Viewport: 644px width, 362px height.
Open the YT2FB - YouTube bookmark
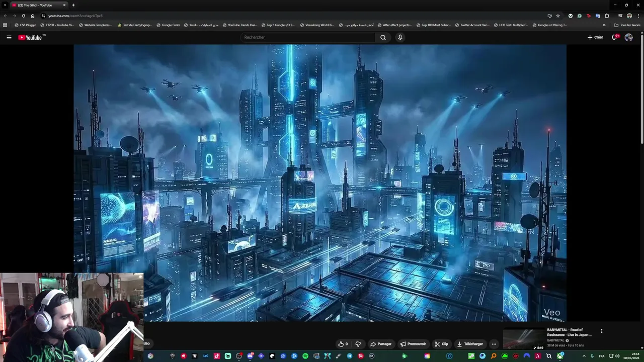57,25
